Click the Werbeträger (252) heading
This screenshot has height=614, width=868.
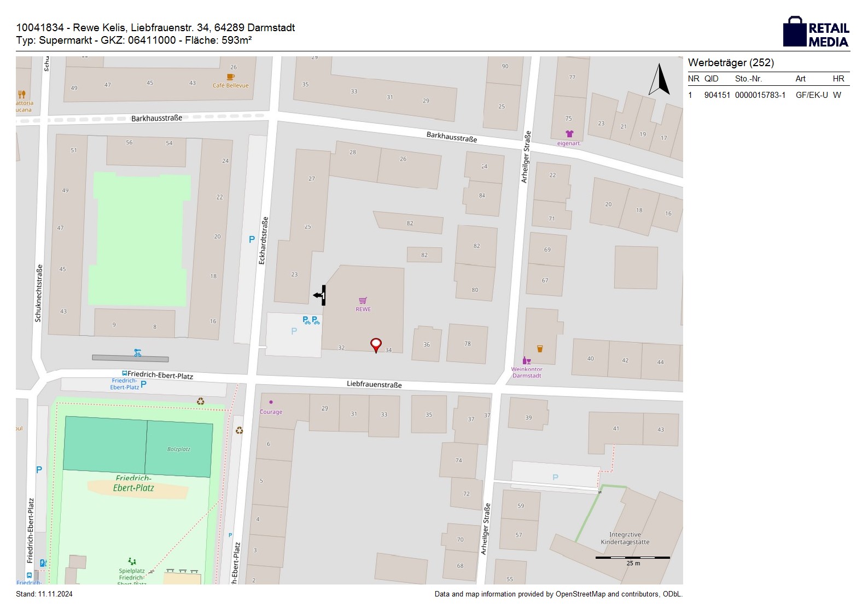point(731,63)
